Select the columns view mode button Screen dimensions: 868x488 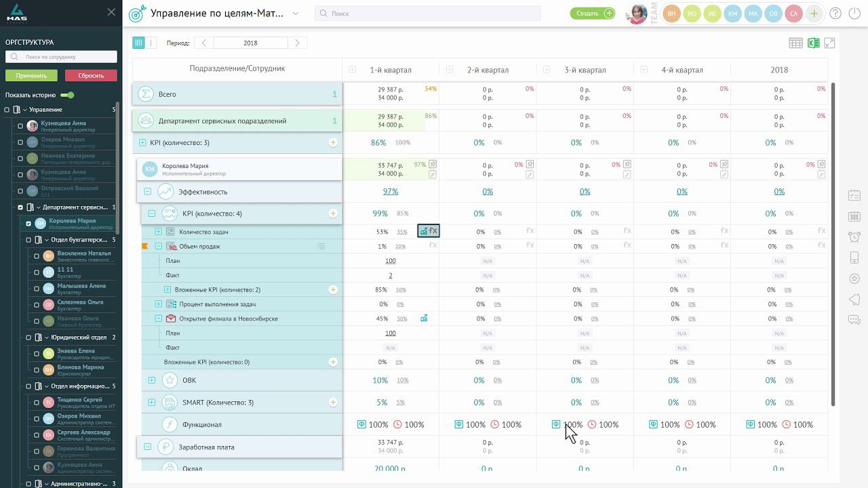click(138, 43)
